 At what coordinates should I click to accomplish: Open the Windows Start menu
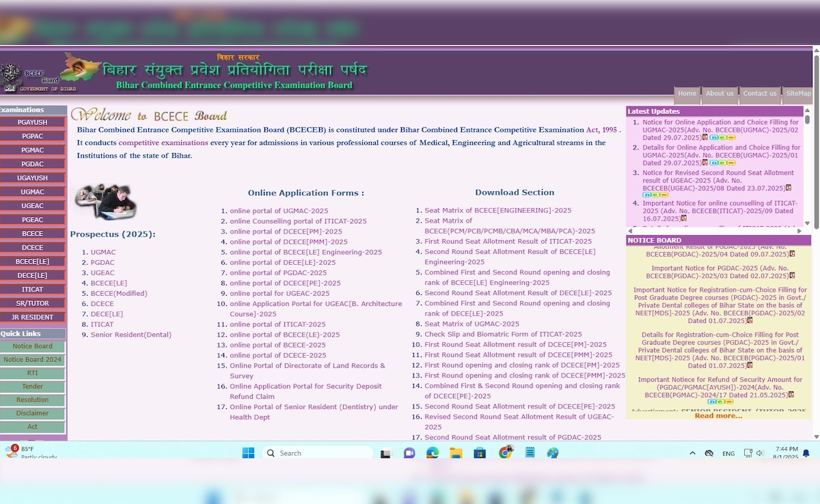248,453
